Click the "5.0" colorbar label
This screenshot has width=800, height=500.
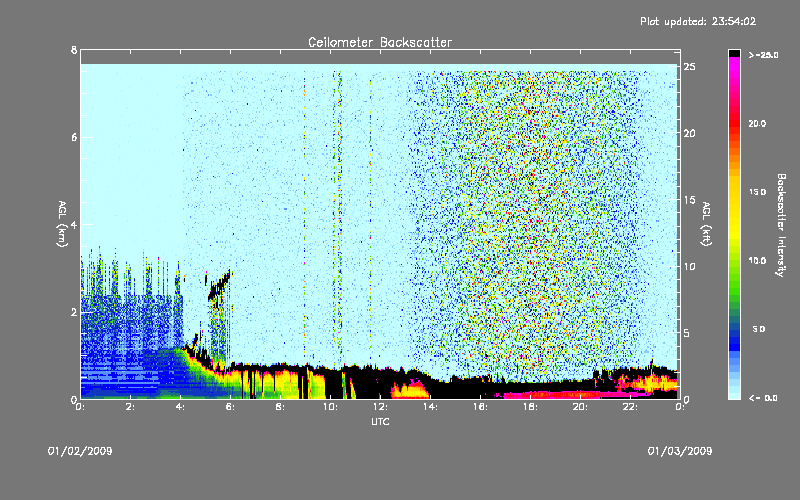click(759, 329)
